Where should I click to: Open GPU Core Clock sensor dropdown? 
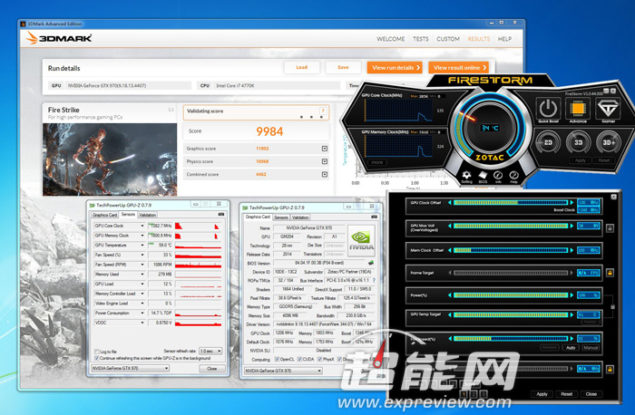[142, 226]
